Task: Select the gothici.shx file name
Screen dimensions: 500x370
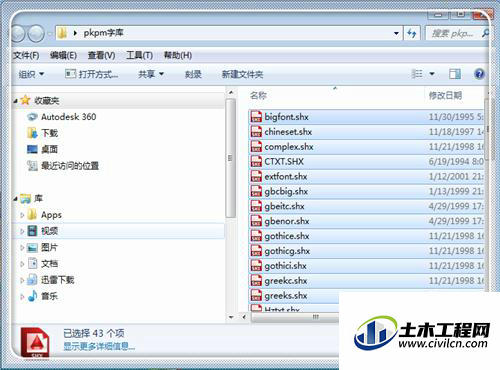Action: tap(285, 266)
